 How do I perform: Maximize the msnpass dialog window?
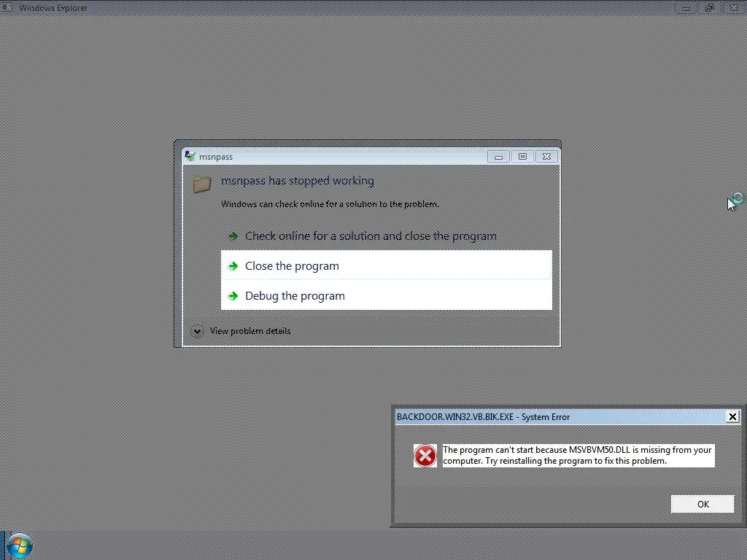pos(522,157)
